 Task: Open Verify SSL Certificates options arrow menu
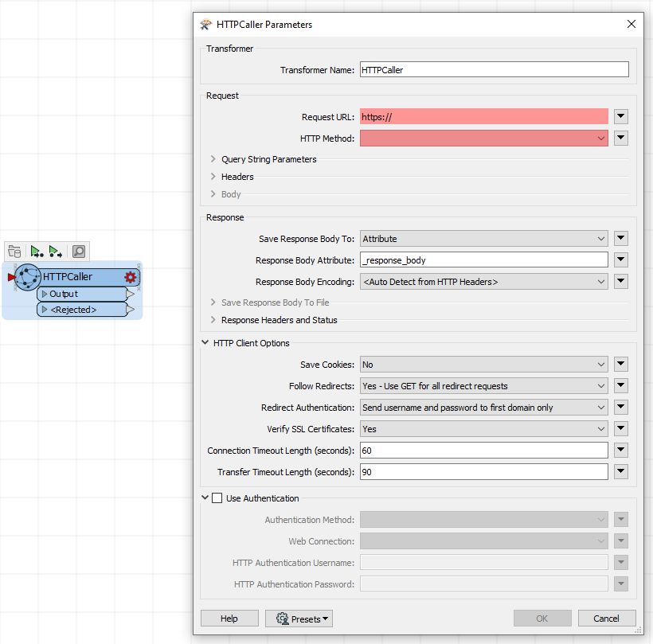point(621,428)
